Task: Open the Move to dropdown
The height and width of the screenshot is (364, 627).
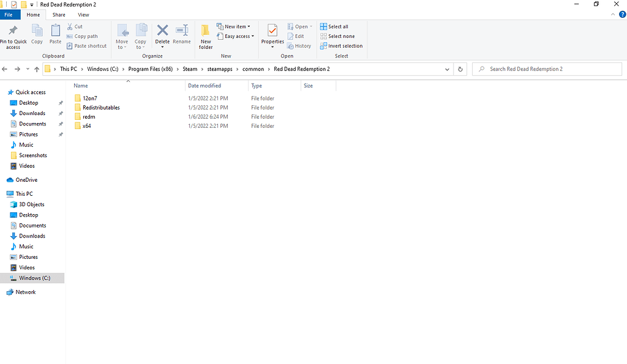Action: (122, 37)
